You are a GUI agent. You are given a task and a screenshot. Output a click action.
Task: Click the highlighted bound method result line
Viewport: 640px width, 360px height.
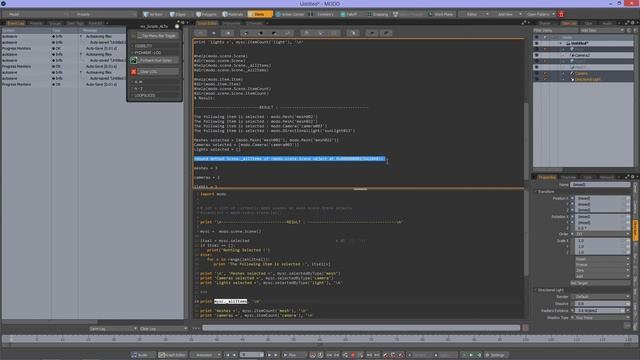click(x=289, y=159)
